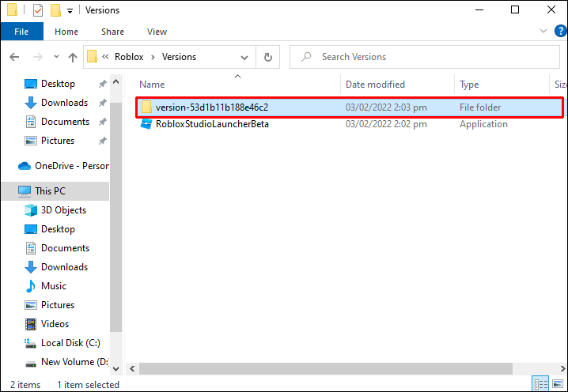Open Videos folder under This PC
Screen dimensions: 568x392
coord(55,323)
